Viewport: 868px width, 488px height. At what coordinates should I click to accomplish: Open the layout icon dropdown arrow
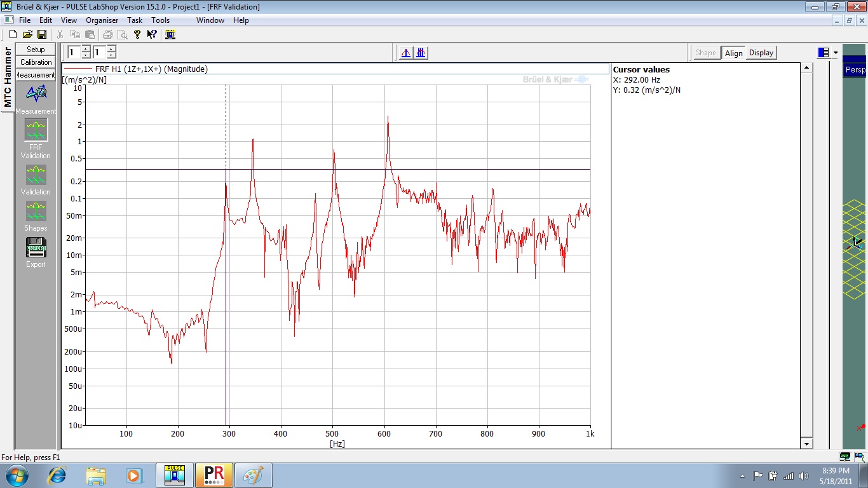(x=836, y=53)
